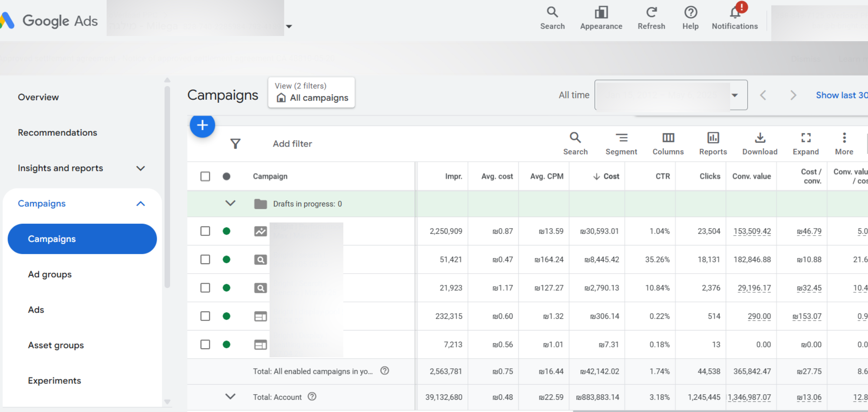Open the Reports tool
The image size is (868, 412).
click(x=713, y=144)
